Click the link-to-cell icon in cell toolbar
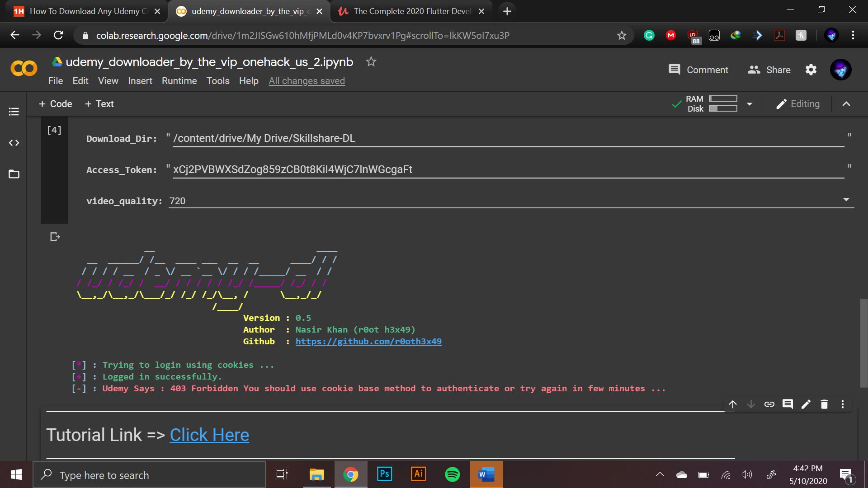This screenshot has width=868, height=488. (x=769, y=404)
